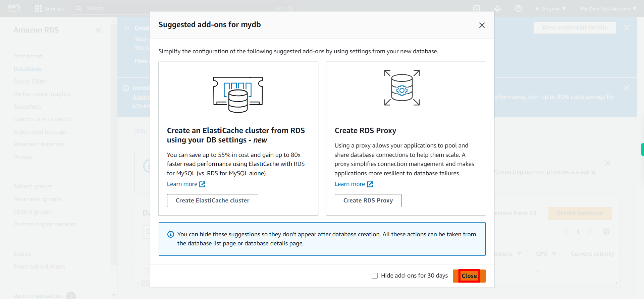Image resolution: width=644 pixels, height=299 pixels.
Task: Open Dashboard in RDS sidebar
Action: click(x=28, y=56)
